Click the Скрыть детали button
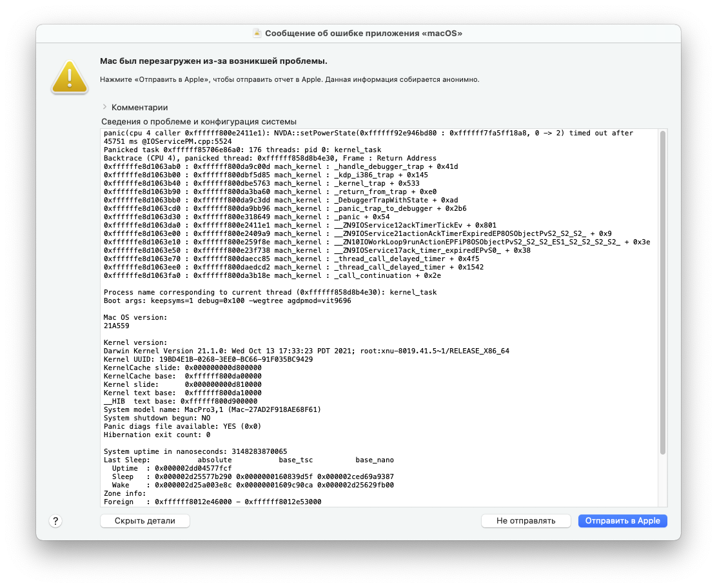Viewport: 717px width, 588px height. 145,521
